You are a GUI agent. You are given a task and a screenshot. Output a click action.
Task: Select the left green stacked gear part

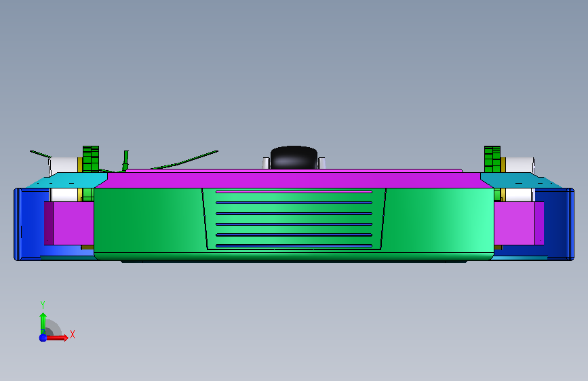[91, 159]
